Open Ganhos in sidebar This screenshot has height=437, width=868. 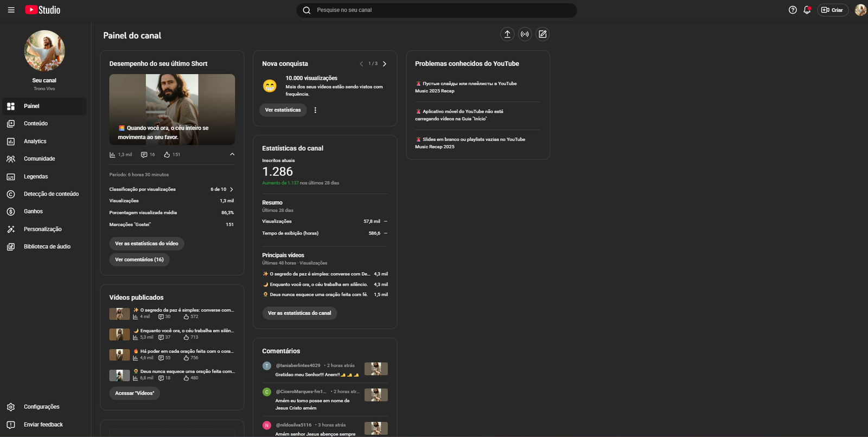[44, 212]
